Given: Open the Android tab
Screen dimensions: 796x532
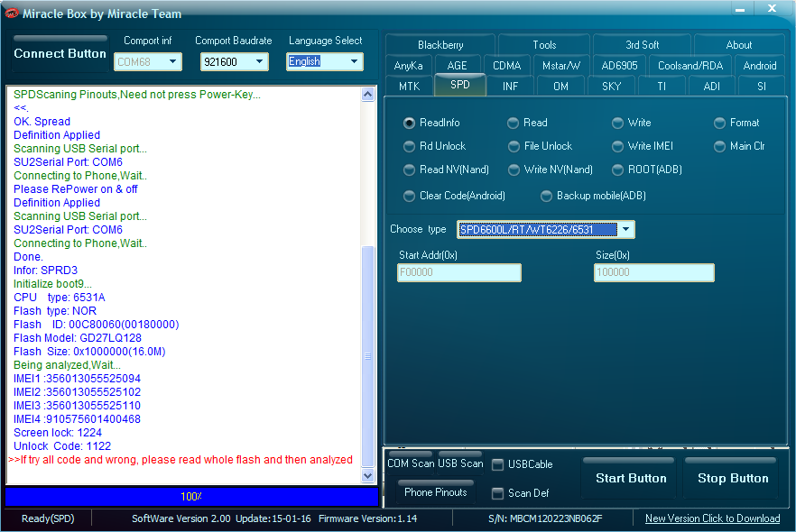Looking at the screenshot, I should (x=760, y=66).
